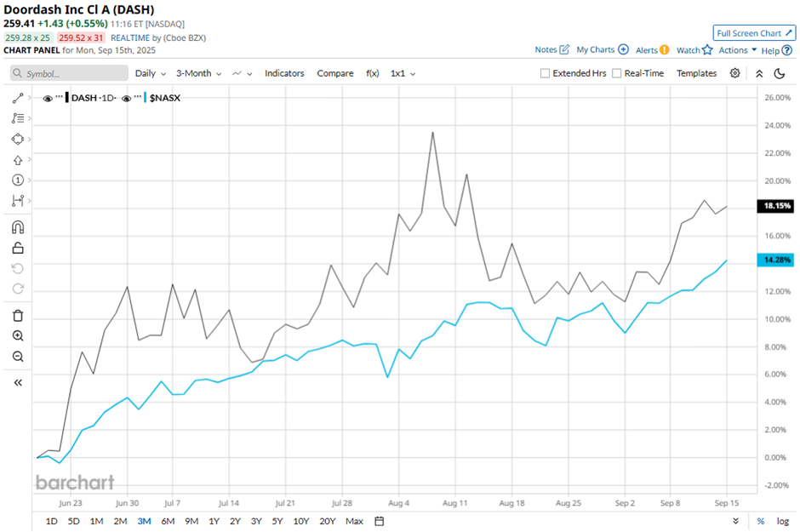The height and width of the screenshot is (532, 800).
Task: Open the Daily frequency dropdown
Action: pyautogui.click(x=151, y=73)
